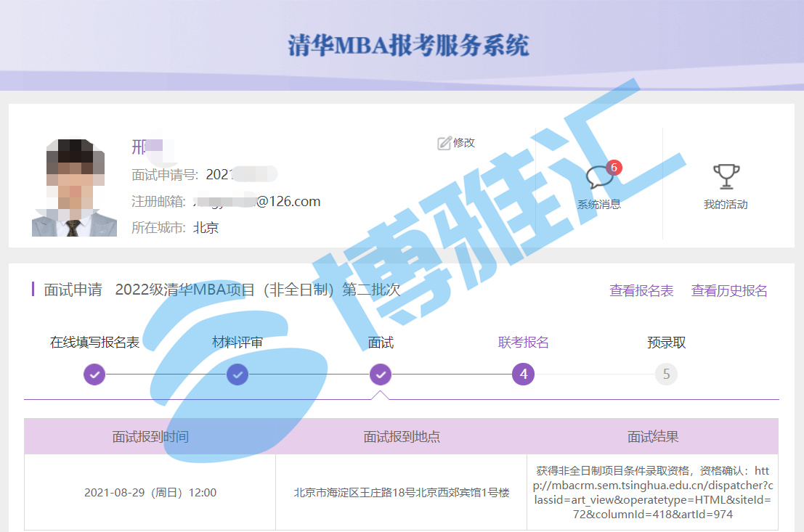Select the gray step 5 circle under 预录取
Screen dimensions: 804x532
[666, 375]
